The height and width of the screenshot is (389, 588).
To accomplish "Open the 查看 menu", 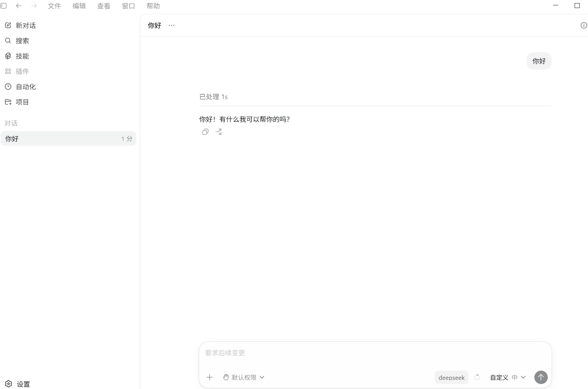I will (104, 6).
